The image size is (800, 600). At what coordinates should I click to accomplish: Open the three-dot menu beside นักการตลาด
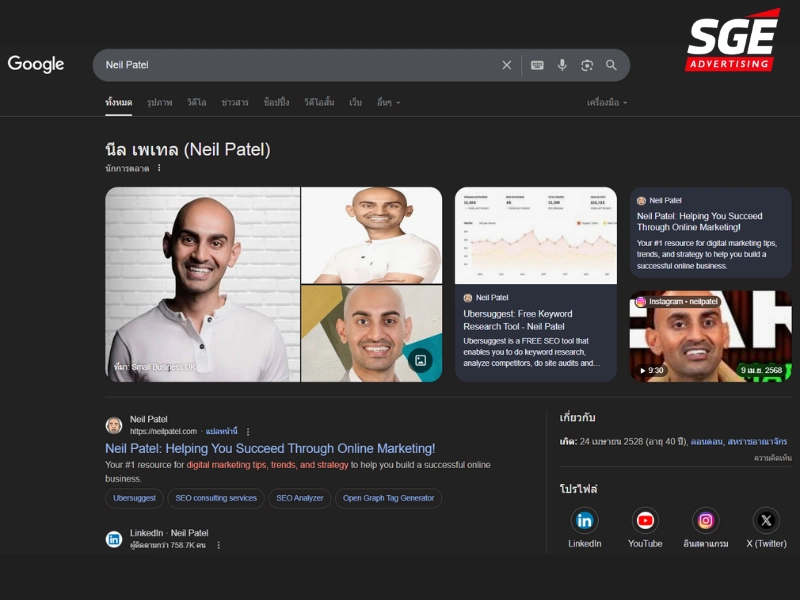coord(159,168)
